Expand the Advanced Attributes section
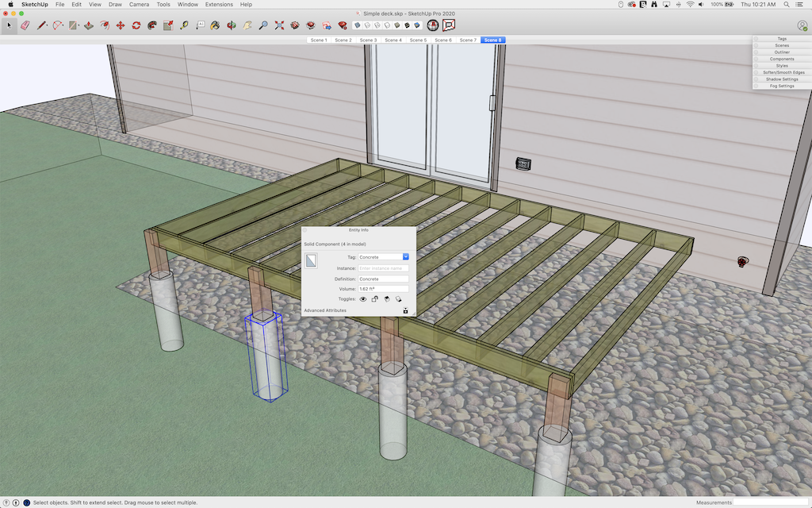 pos(325,310)
